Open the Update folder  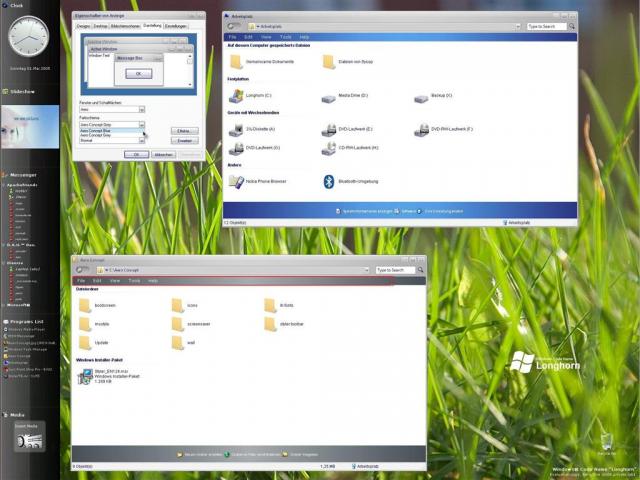tap(84, 343)
